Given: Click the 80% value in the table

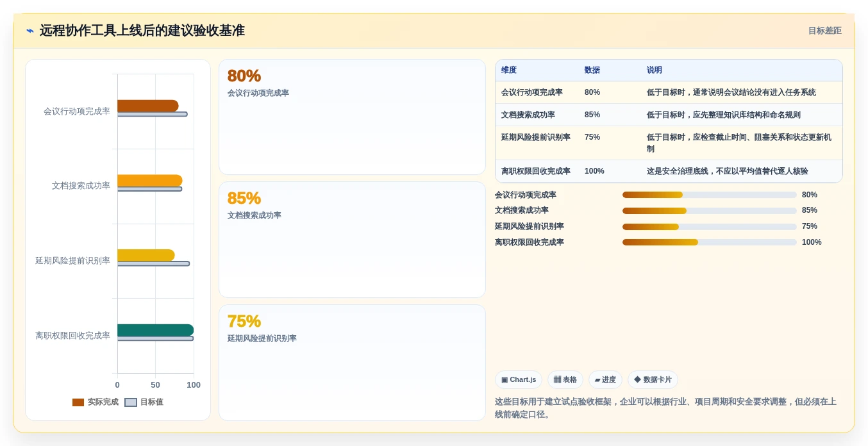Looking at the screenshot, I should [x=592, y=92].
